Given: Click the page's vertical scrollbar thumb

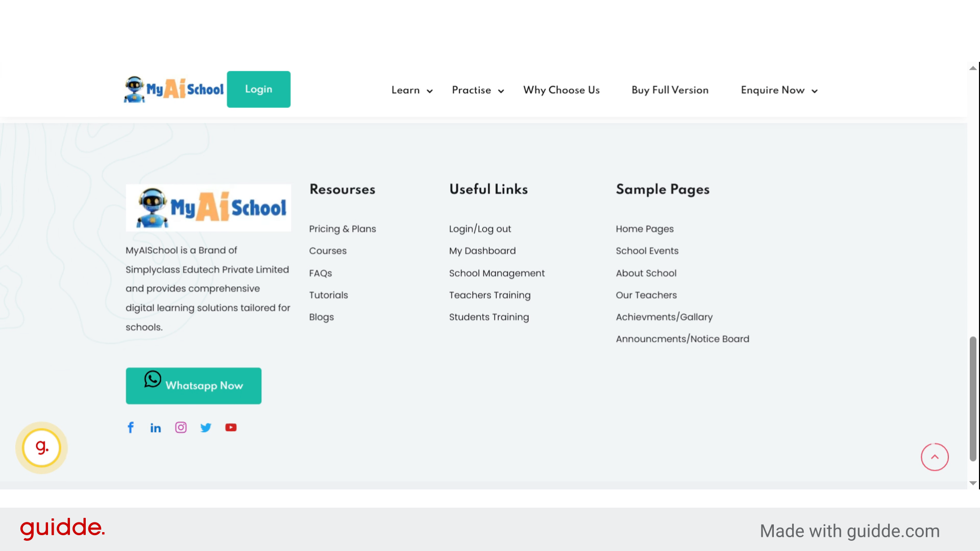Looking at the screenshot, I should click(973, 398).
